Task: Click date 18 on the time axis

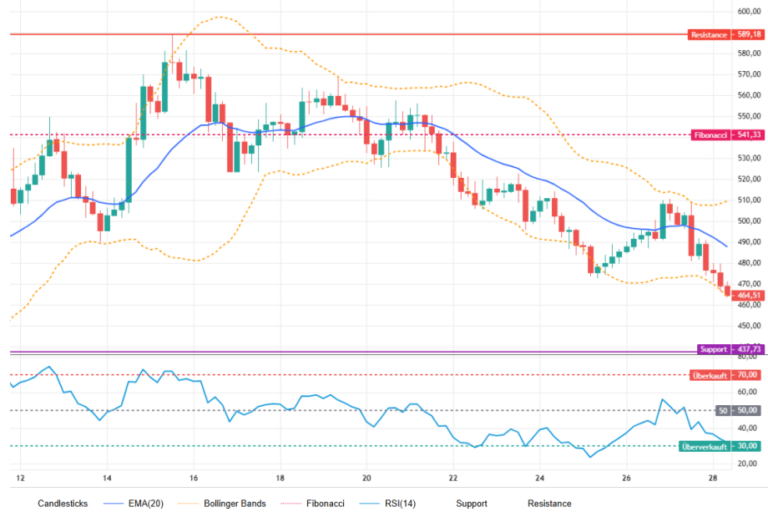Action: (x=280, y=478)
